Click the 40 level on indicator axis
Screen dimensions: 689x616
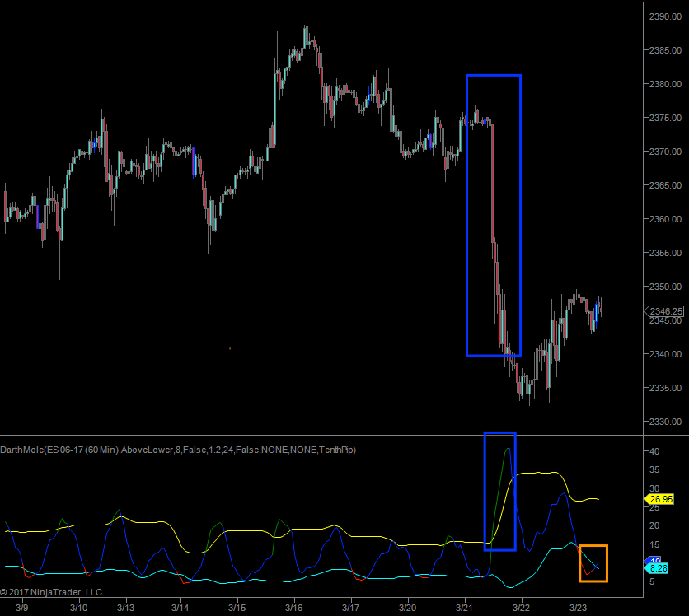click(x=653, y=451)
